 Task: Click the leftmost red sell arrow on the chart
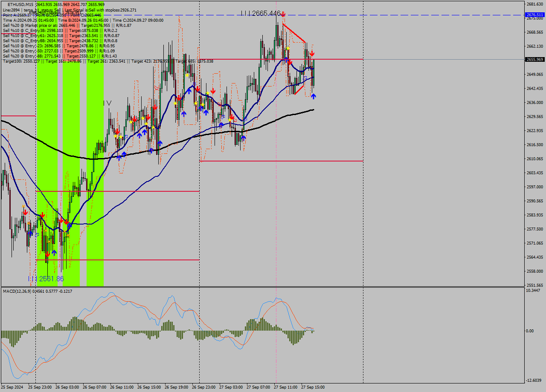(x=26, y=212)
